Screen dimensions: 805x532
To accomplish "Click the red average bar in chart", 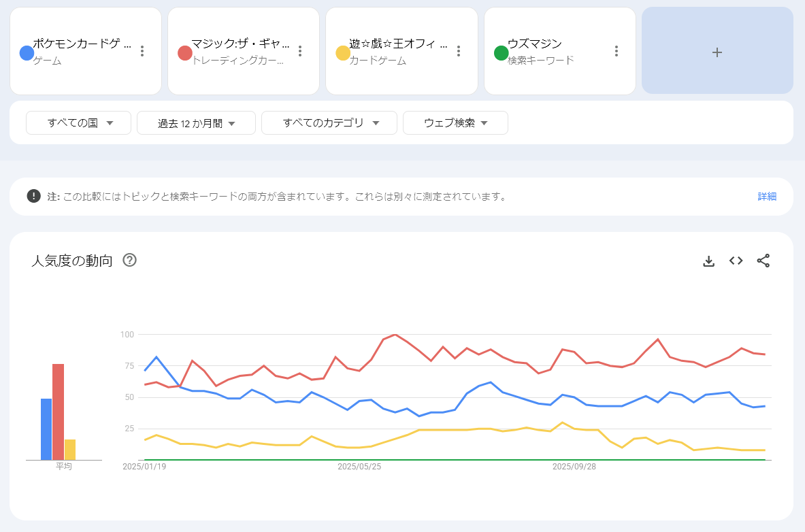I will 58,412.
